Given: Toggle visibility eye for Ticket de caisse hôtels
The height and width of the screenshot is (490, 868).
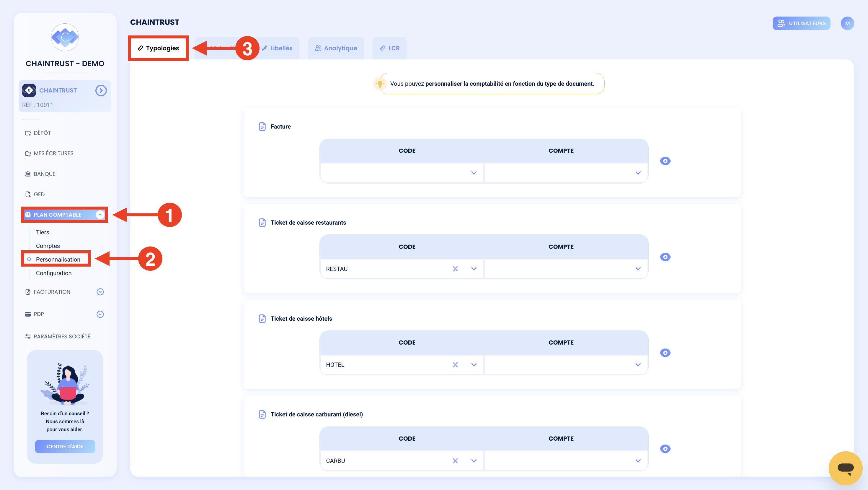Looking at the screenshot, I should [x=665, y=353].
